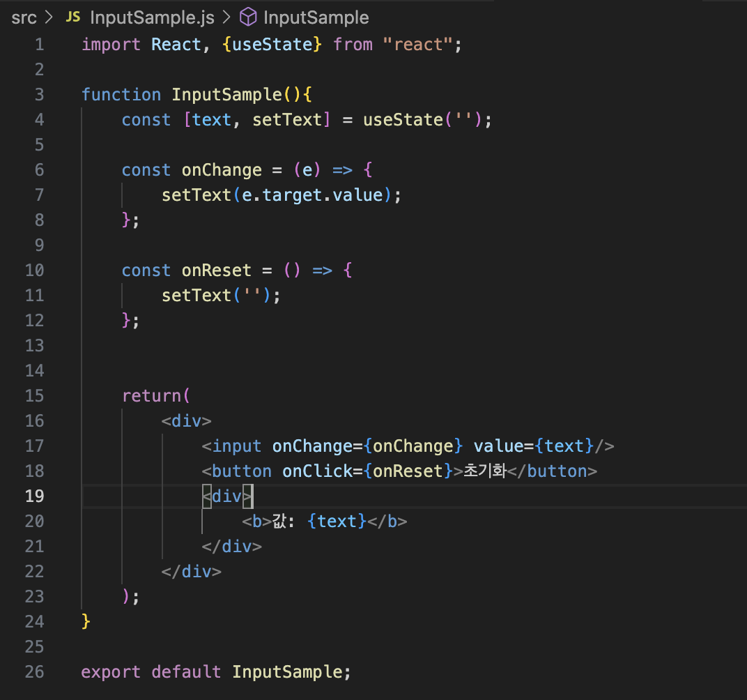Click closing div tag on line 22

tap(192, 571)
